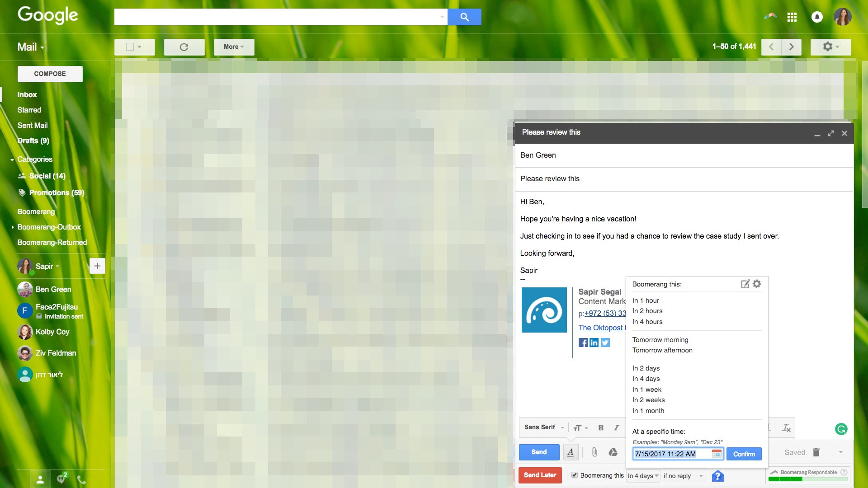The height and width of the screenshot is (488, 868).
Task: Expand the More actions dropdown
Action: (x=234, y=47)
